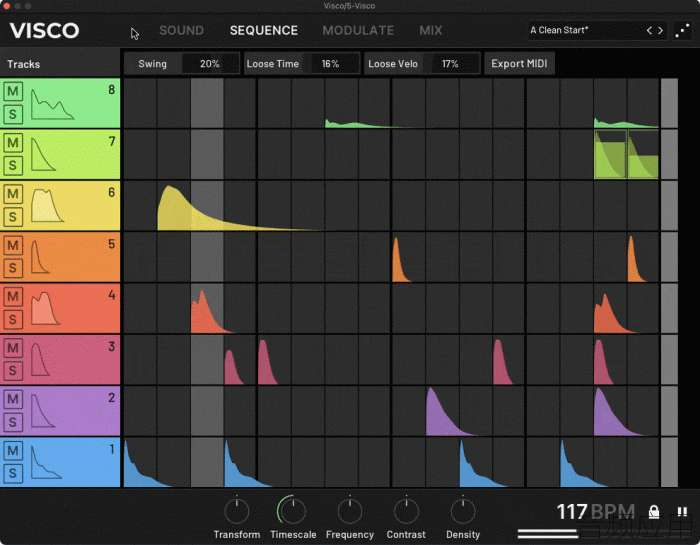Mute track 4
700x545 pixels.
coord(13,297)
